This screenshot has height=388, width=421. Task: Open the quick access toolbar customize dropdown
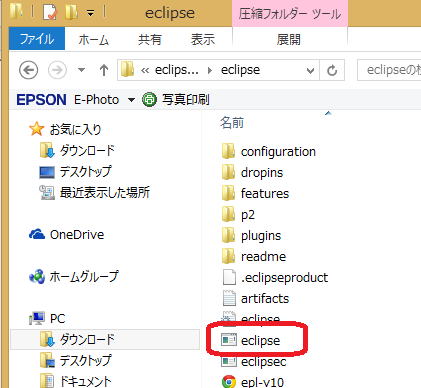coord(90,13)
